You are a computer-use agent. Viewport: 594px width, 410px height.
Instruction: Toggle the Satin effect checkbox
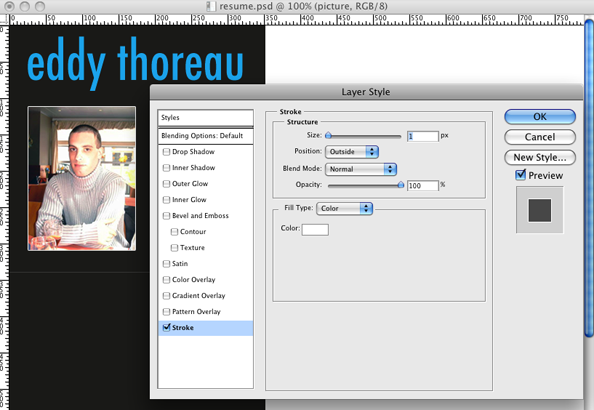[x=166, y=264]
